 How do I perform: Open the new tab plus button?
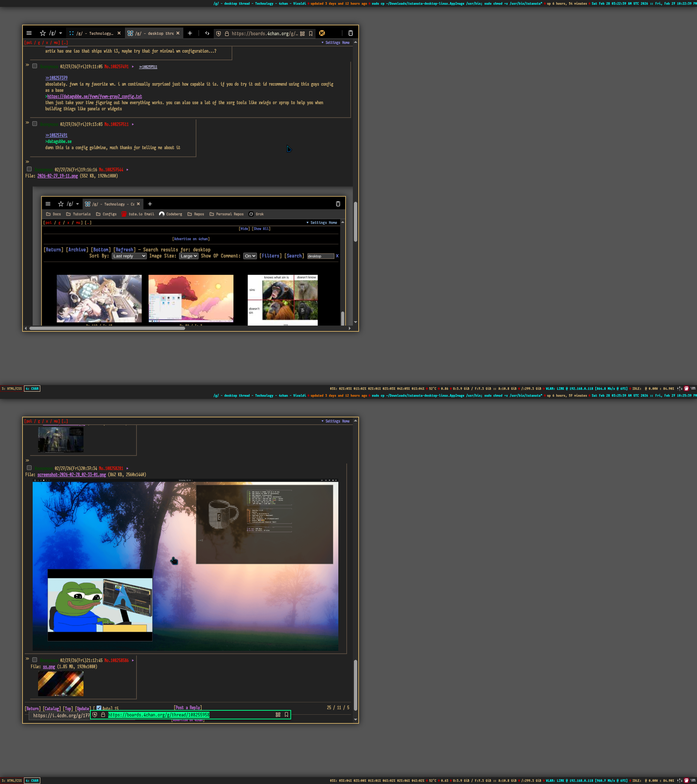click(190, 33)
